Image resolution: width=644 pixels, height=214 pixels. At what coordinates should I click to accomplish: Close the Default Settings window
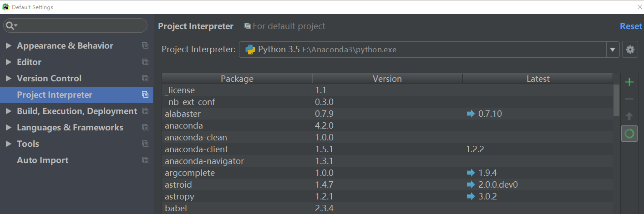click(640, 7)
